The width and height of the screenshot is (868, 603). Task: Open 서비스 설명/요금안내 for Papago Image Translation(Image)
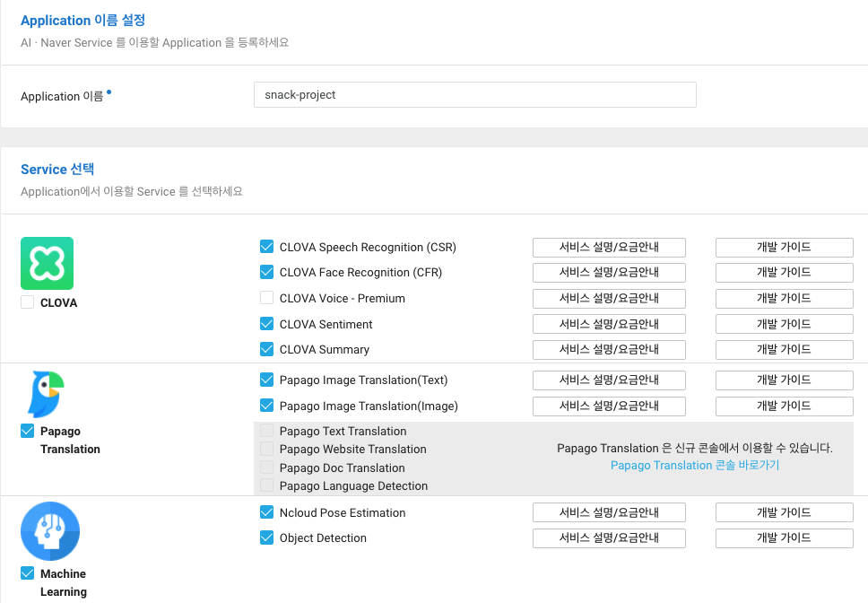point(609,406)
